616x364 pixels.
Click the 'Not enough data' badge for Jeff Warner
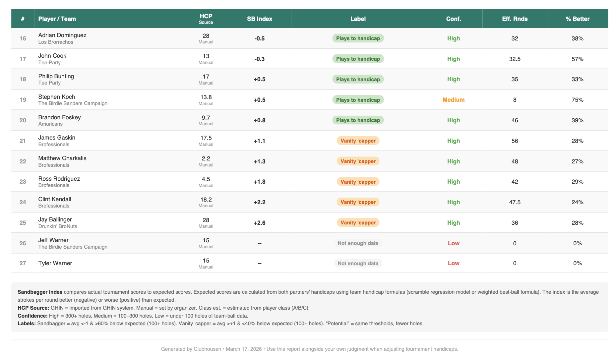[358, 243]
